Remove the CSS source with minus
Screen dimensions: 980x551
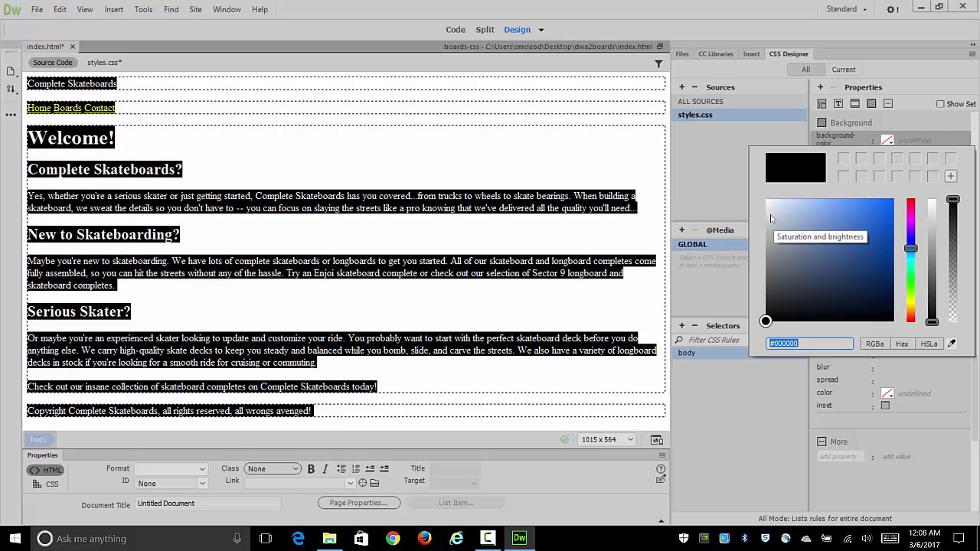[x=694, y=87]
